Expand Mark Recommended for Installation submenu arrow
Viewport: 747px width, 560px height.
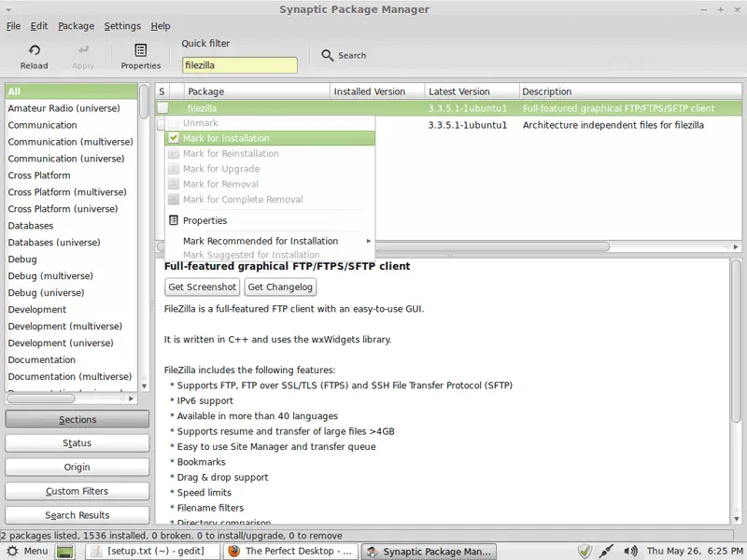368,241
